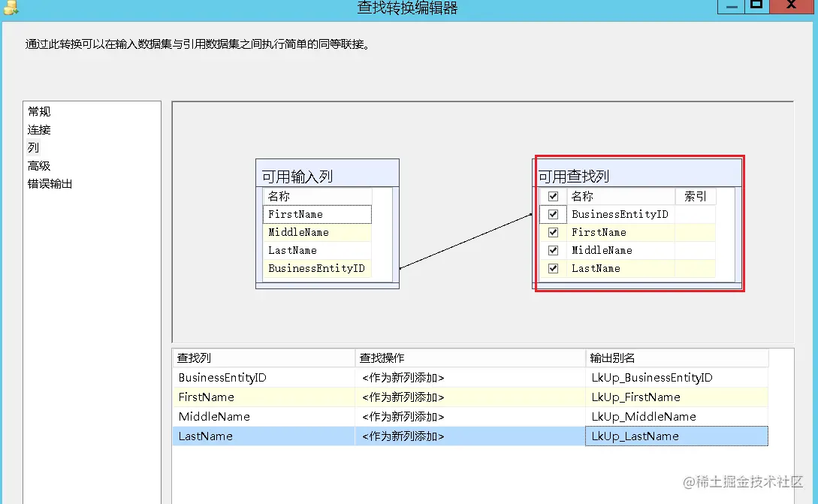Open lookup operation for LastName row
The height and width of the screenshot is (504, 818).
(x=470, y=436)
